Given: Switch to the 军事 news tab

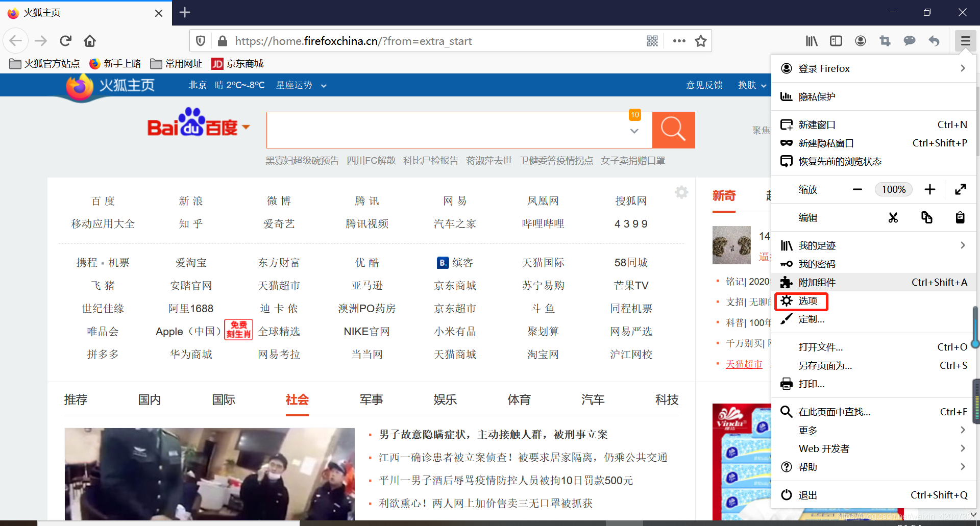Looking at the screenshot, I should (371, 399).
